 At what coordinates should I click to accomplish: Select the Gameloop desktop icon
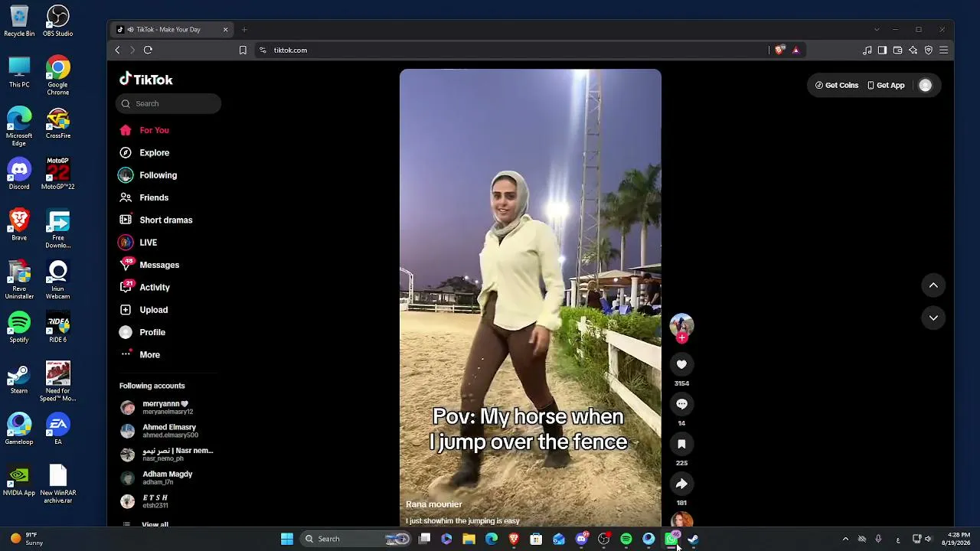pos(19,429)
